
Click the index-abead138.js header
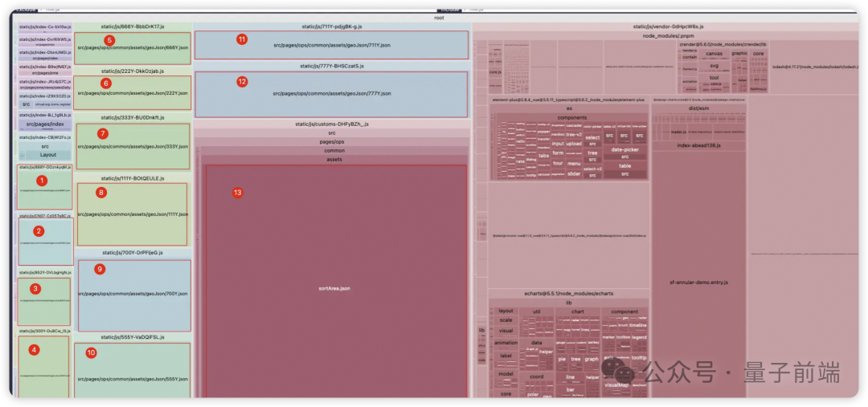tap(698, 145)
